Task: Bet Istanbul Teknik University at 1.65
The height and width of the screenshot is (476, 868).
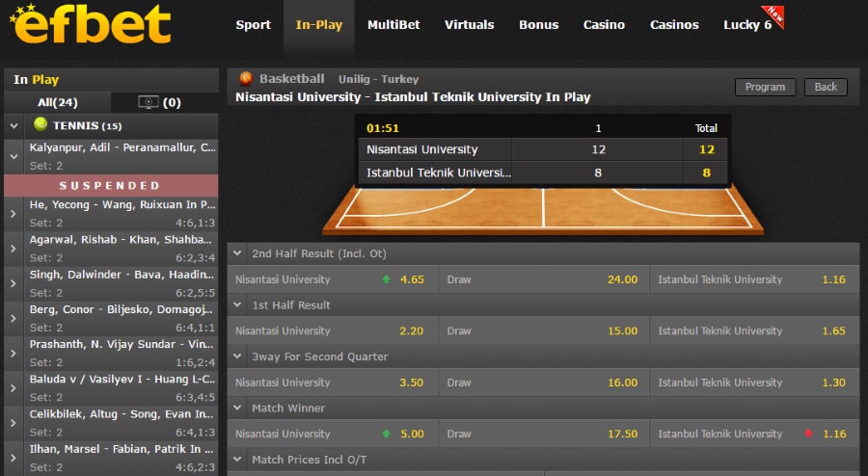Action: point(754,331)
